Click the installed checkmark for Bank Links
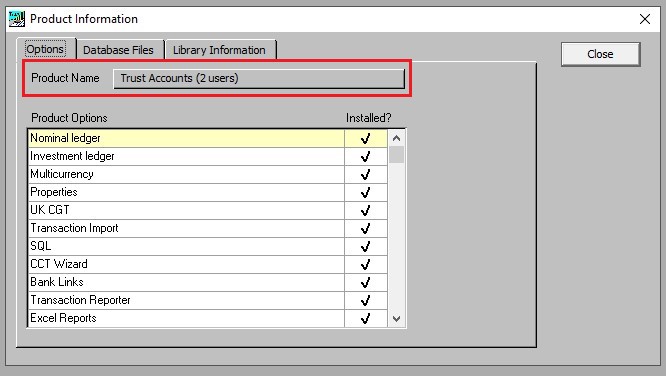The height and width of the screenshot is (376, 666). tap(365, 283)
